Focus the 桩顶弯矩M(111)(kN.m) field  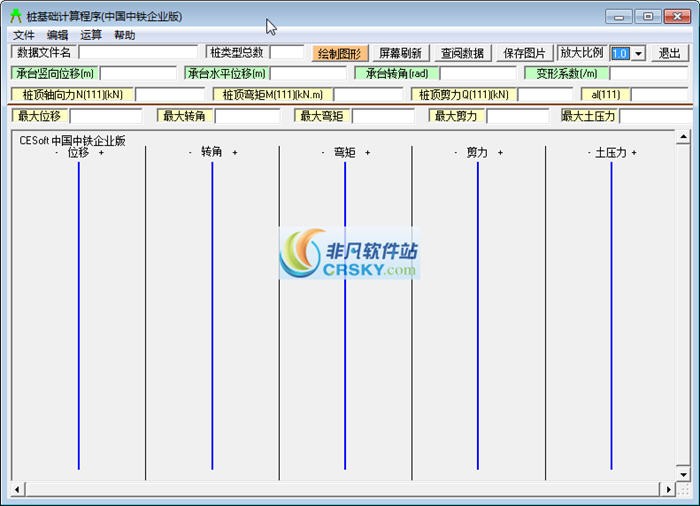coord(368,94)
